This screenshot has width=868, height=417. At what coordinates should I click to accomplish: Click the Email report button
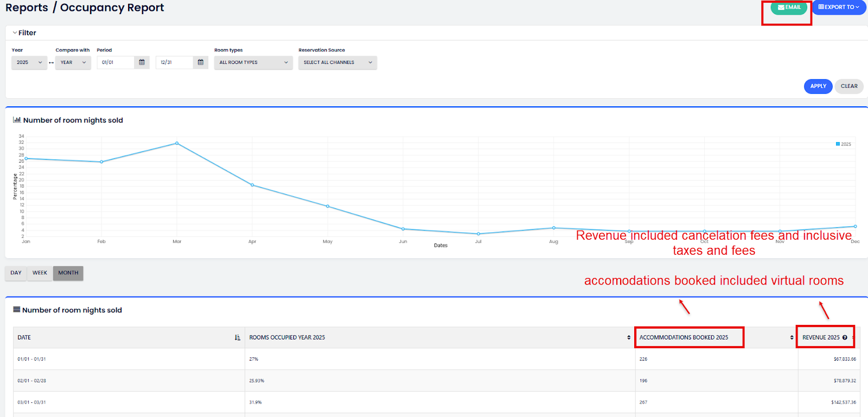[788, 8]
